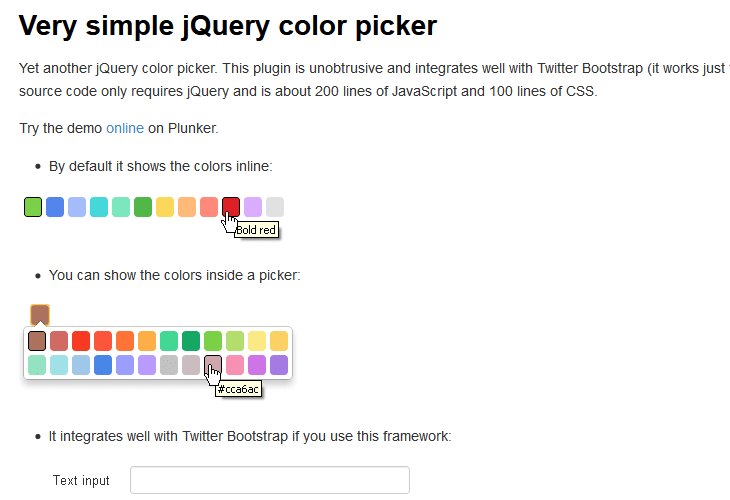Choose the bright red picker swatch
Screen dimensions: 730x500
(81, 341)
